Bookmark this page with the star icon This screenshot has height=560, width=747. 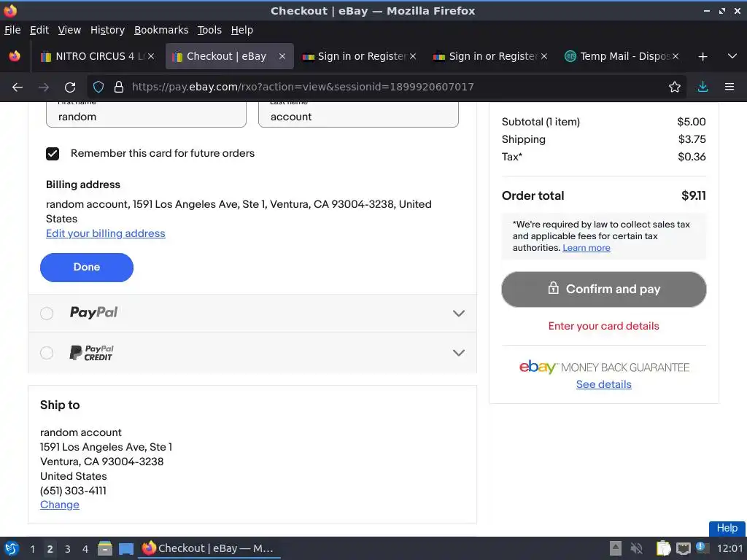pyautogui.click(x=674, y=87)
